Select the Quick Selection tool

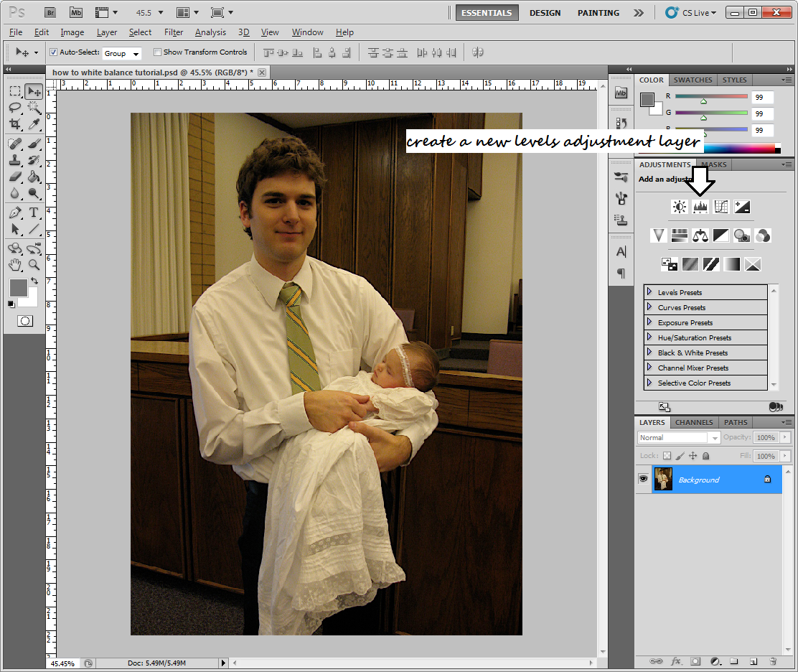34,108
